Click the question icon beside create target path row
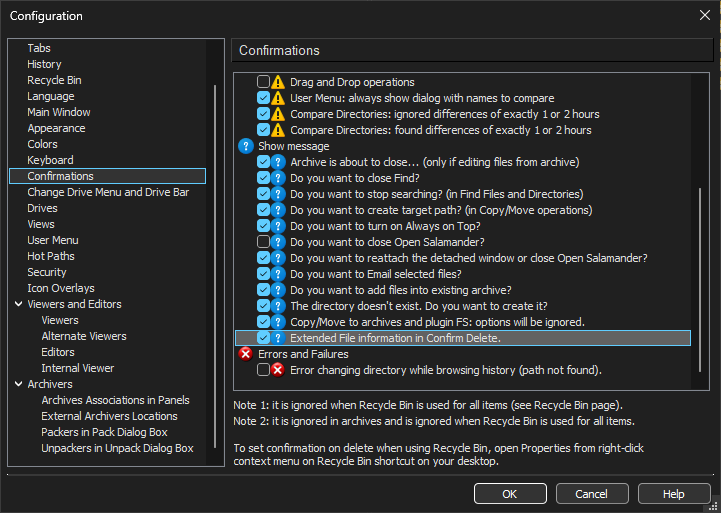Image resolution: width=721 pixels, height=513 pixels. 278,210
